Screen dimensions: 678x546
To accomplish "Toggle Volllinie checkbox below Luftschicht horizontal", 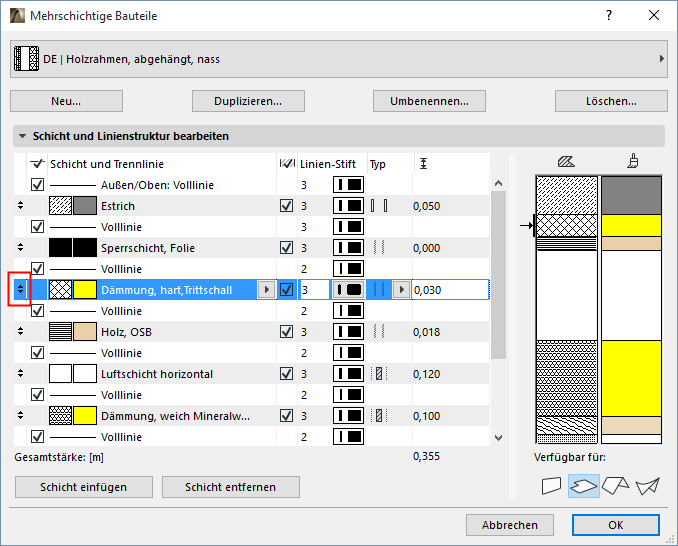I will (38, 394).
